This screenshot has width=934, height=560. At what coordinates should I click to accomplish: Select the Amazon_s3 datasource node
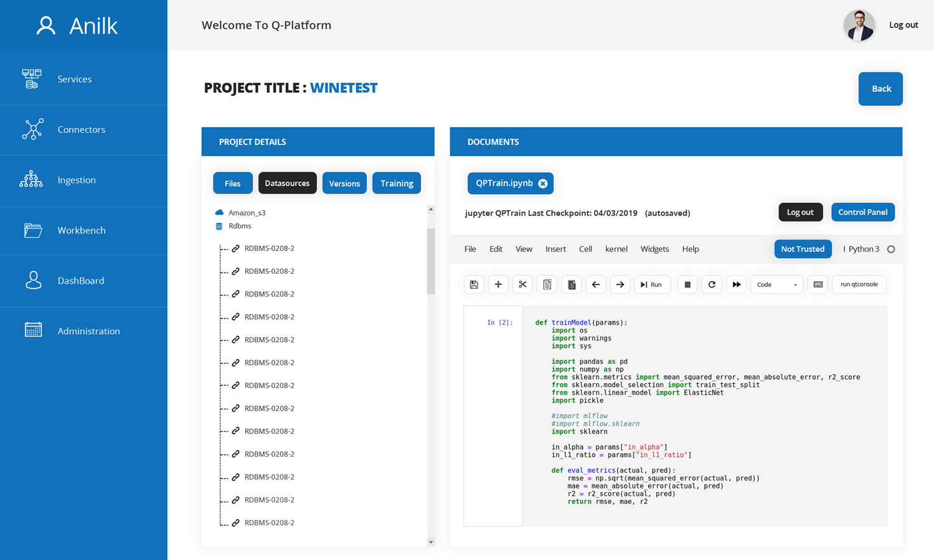point(240,213)
